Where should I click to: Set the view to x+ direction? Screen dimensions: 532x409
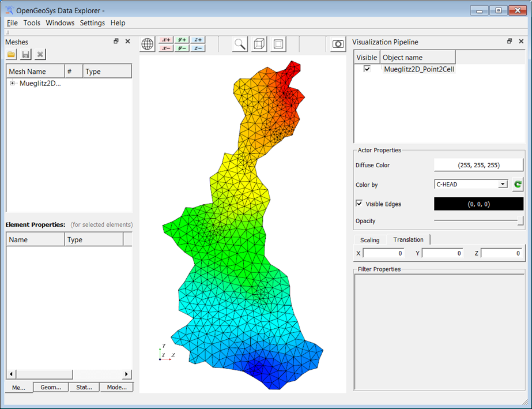coord(166,40)
